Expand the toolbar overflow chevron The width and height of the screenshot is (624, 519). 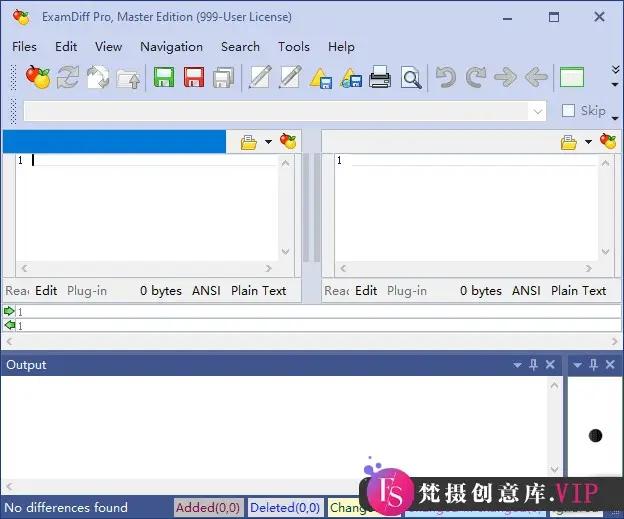(x=615, y=70)
